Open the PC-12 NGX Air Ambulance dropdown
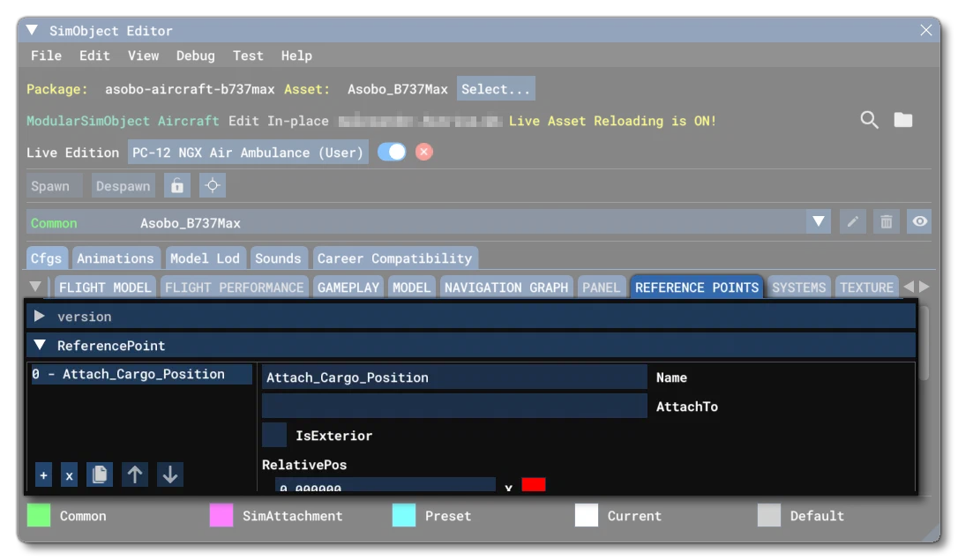Image resolution: width=958 pixels, height=560 pixels. point(248,152)
